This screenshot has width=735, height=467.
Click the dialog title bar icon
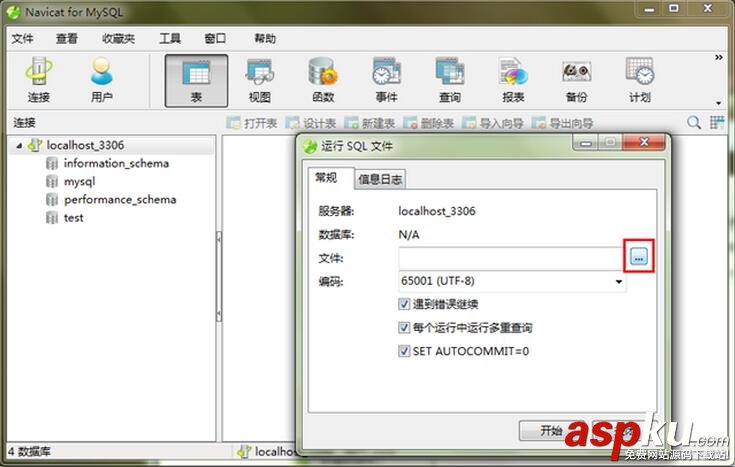click(x=310, y=146)
